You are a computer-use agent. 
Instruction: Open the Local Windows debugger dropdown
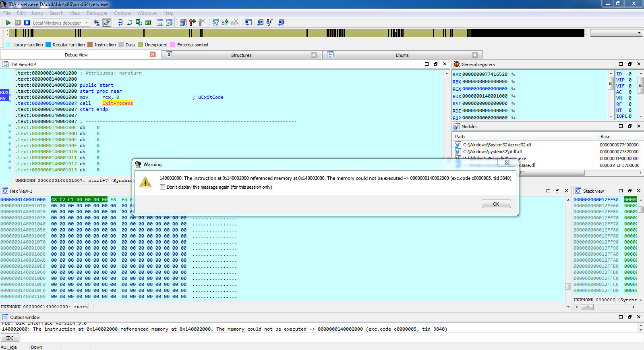(x=86, y=23)
